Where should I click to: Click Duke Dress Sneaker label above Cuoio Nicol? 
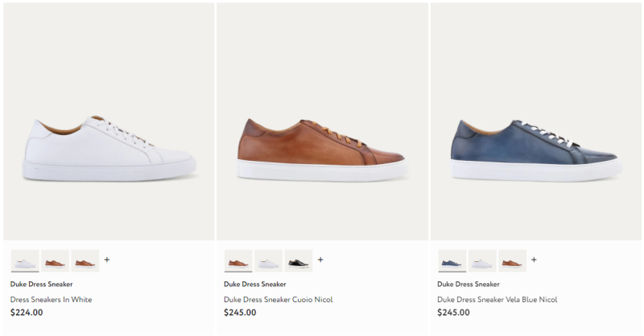(254, 284)
